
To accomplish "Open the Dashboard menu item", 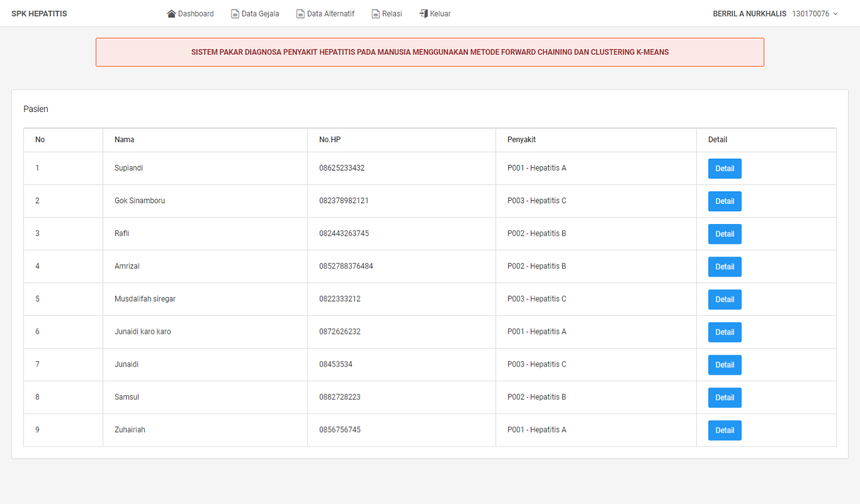I will (190, 14).
